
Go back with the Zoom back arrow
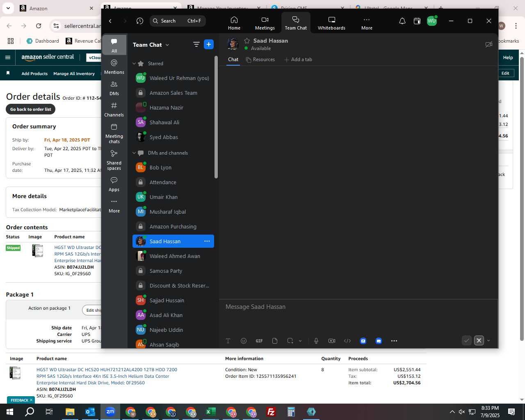tap(110, 21)
